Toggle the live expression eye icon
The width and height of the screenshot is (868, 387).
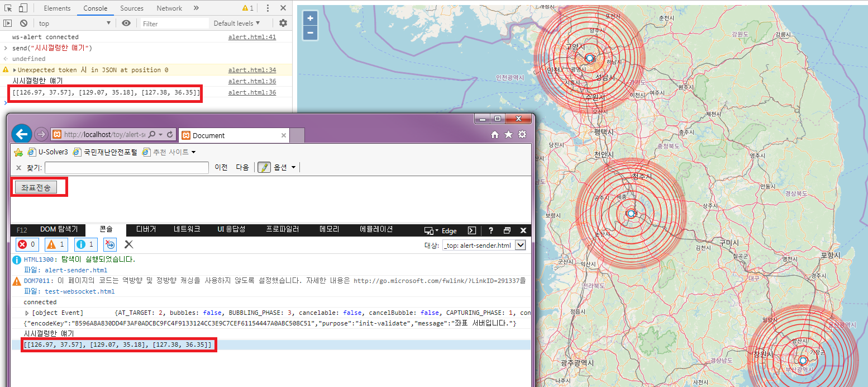coord(126,23)
